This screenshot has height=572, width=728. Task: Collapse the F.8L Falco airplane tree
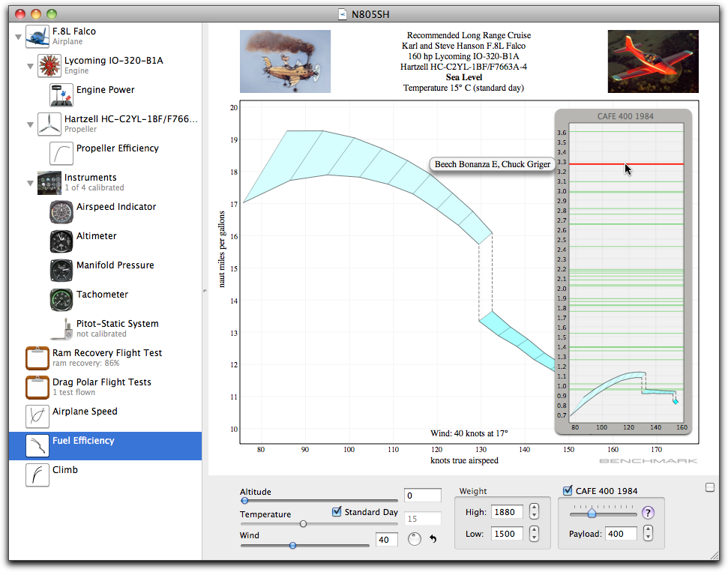click(18, 37)
